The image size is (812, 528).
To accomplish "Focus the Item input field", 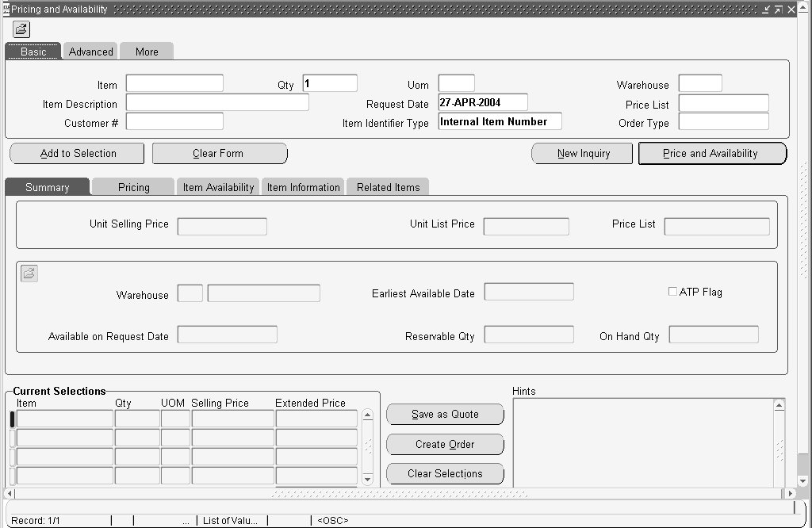I will [174, 82].
